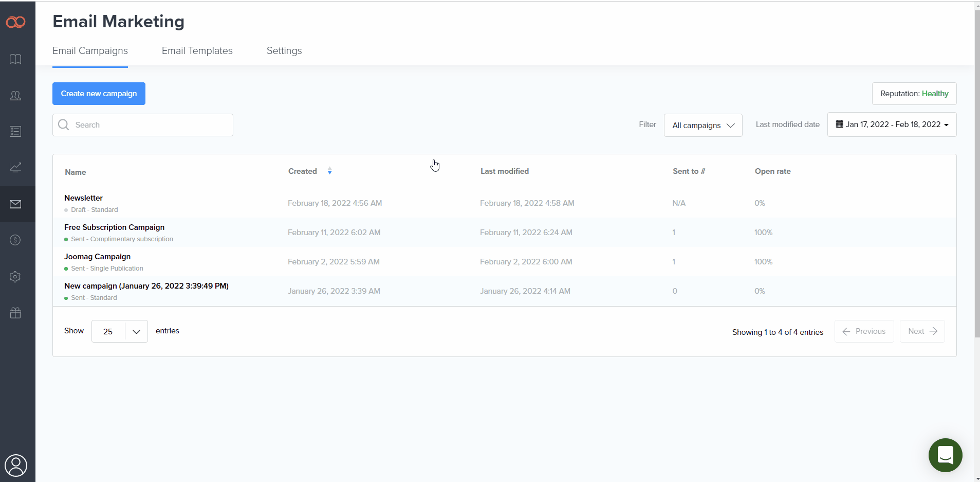Expand the All campaigns filter dropdown

[702, 126]
